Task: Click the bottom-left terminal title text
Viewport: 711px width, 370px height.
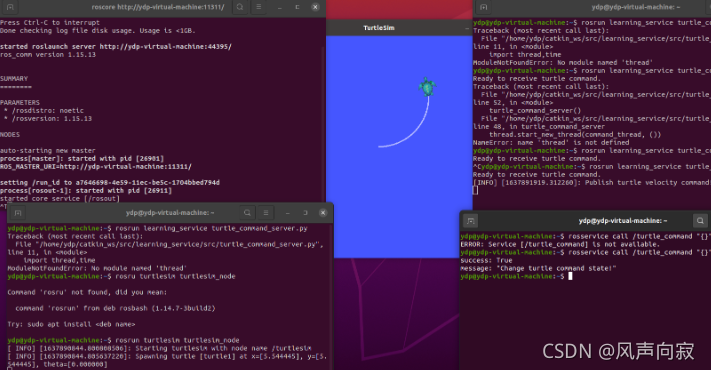Action: click(x=170, y=213)
